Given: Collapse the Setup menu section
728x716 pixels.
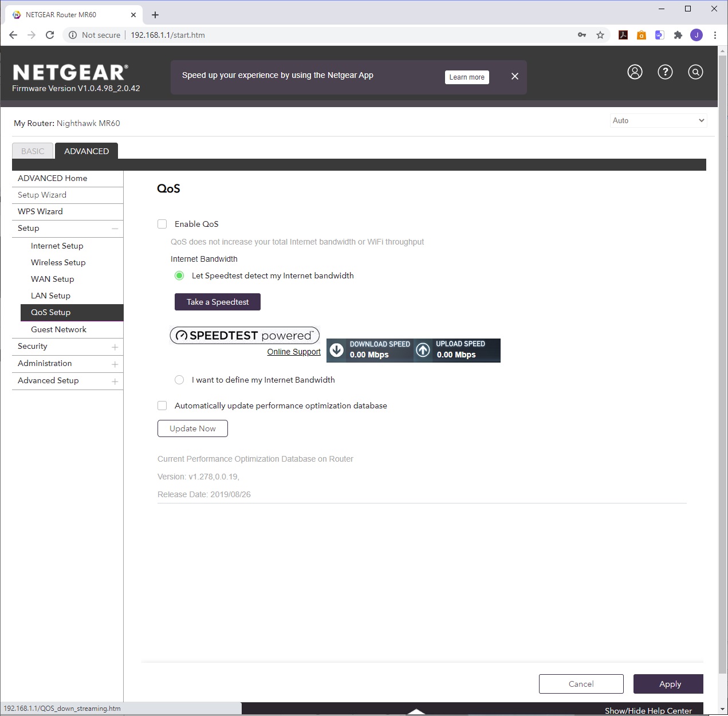Looking at the screenshot, I should pyautogui.click(x=115, y=229).
